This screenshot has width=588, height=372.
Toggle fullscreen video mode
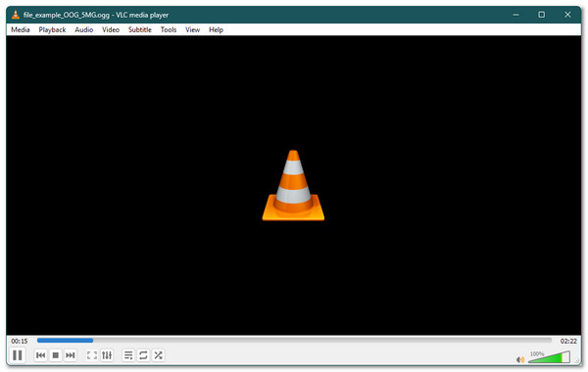[x=92, y=354]
